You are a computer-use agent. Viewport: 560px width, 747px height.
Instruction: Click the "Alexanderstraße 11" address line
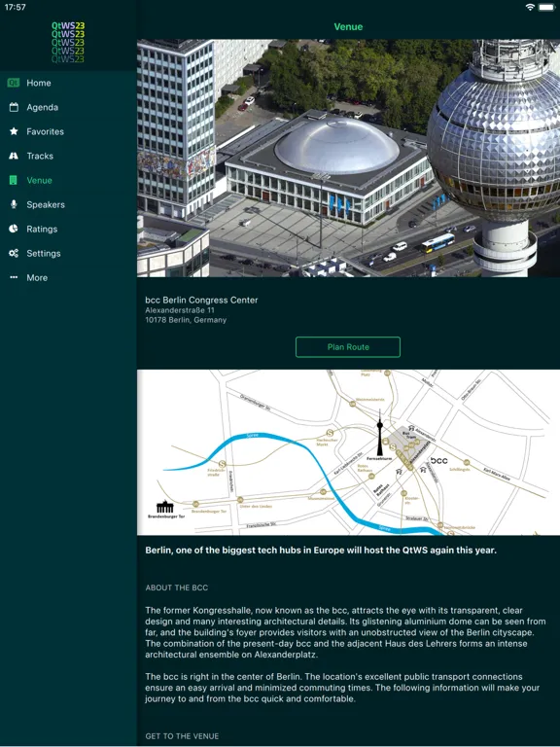[180, 310]
